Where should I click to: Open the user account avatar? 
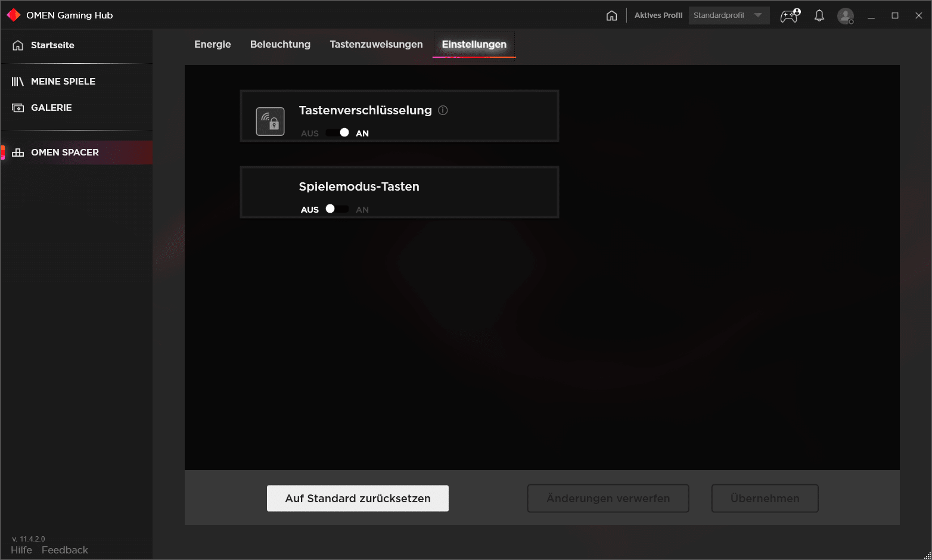tap(845, 16)
